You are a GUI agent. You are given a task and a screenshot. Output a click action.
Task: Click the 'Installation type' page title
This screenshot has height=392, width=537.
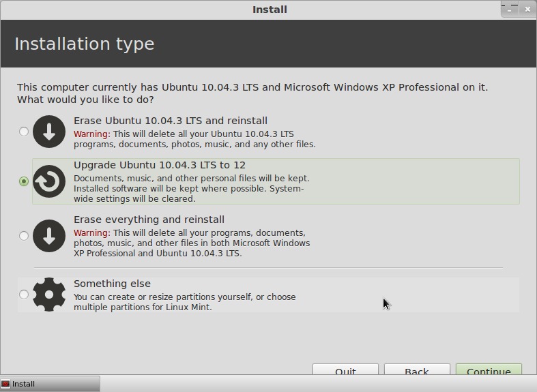pos(84,44)
